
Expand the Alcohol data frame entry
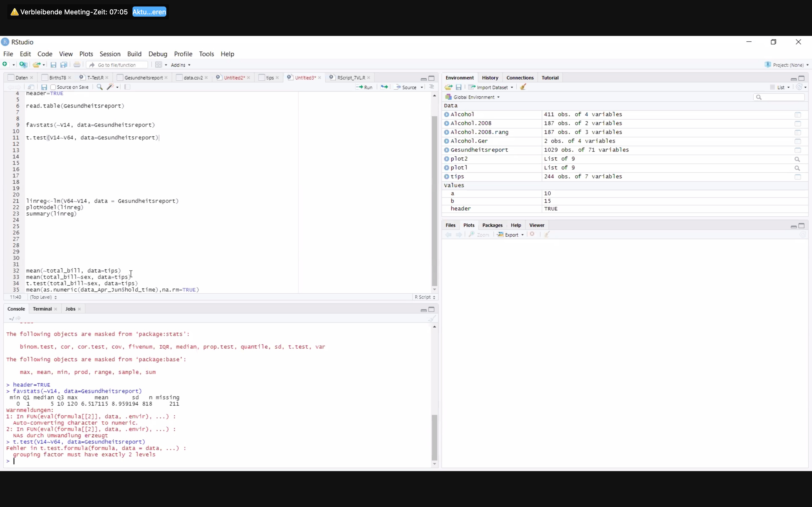coord(447,115)
